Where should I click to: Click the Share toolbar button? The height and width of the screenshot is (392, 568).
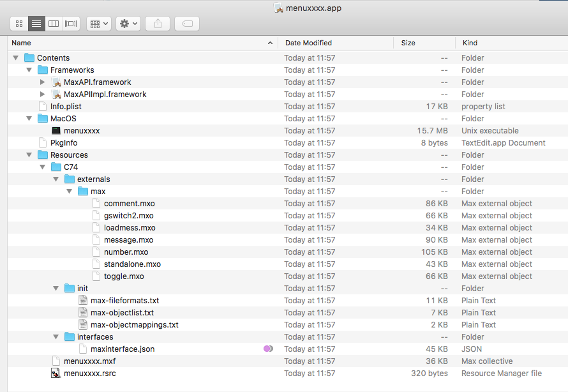158,24
